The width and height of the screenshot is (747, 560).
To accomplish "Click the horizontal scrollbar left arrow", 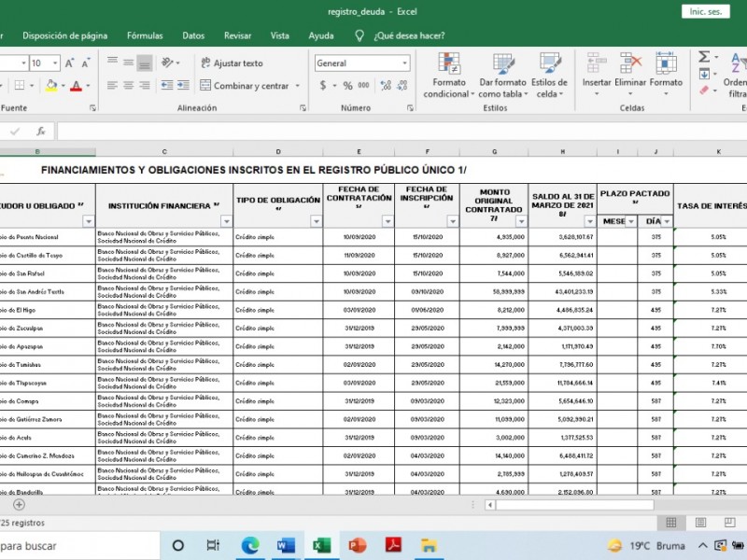I will click(490, 505).
